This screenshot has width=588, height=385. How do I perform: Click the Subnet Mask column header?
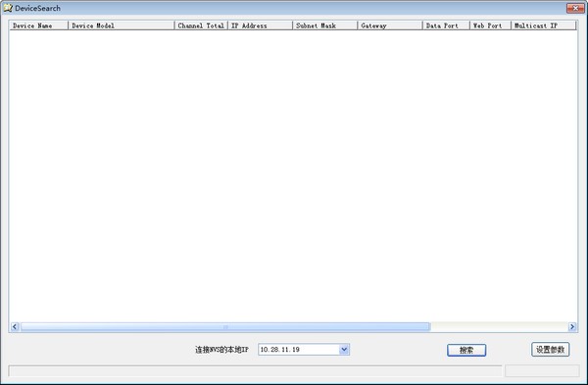tap(325, 25)
